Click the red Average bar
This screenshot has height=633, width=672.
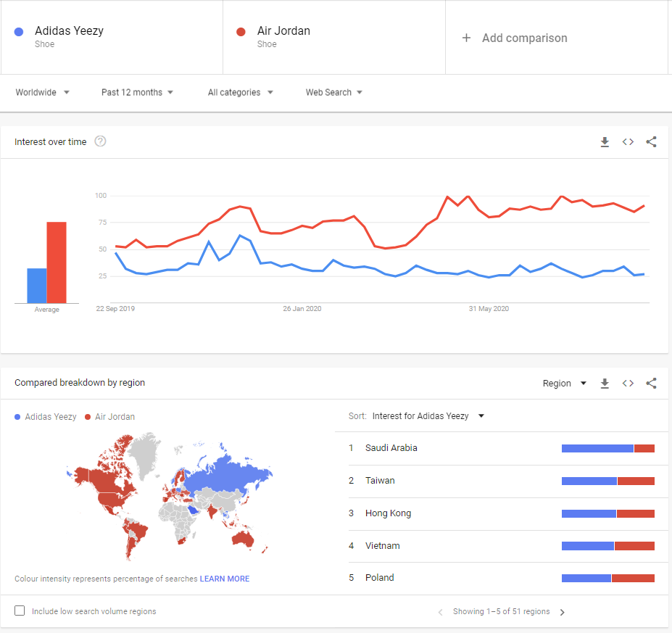(57, 262)
